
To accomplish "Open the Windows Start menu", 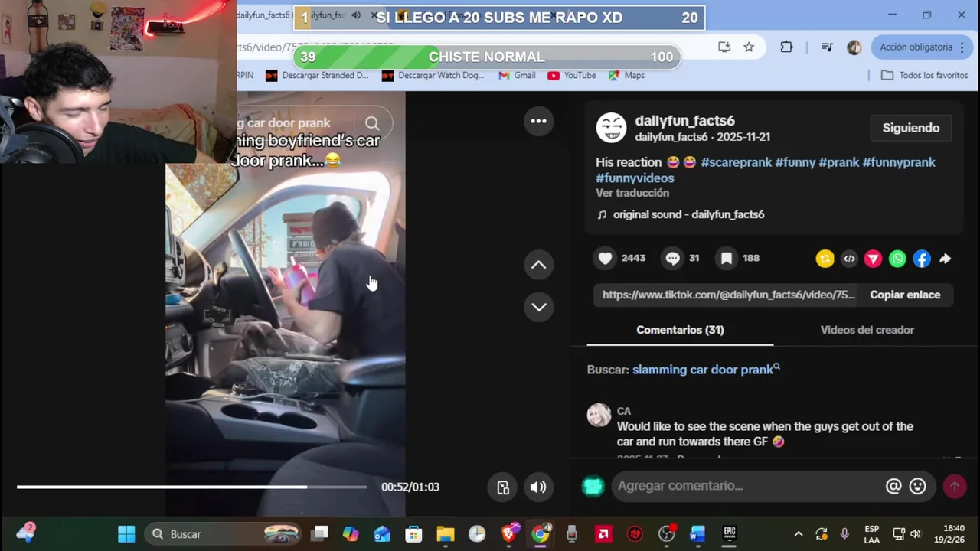I will pyautogui.click(x=126, y=534).
